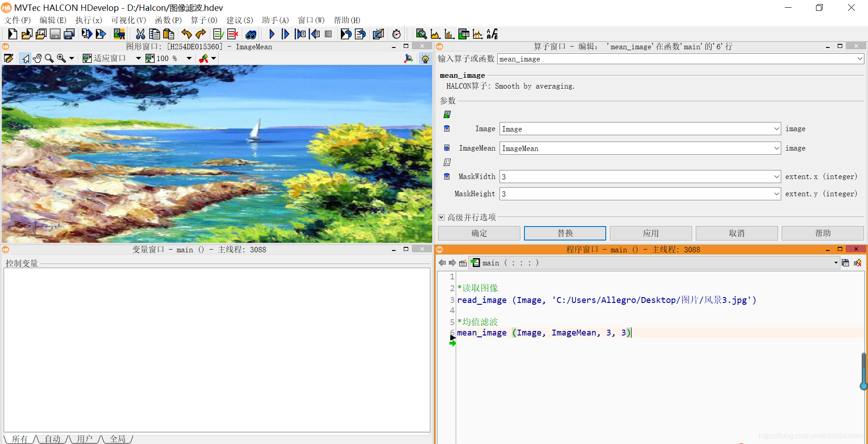Screen dimensions: 868x444
Task: Step backward in program execution
Action: tap(315, 34)
